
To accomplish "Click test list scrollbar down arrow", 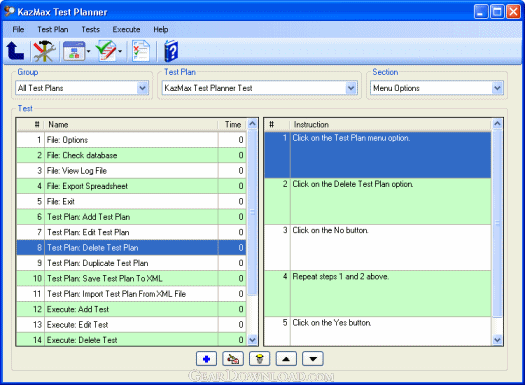I will pos(252,340).
